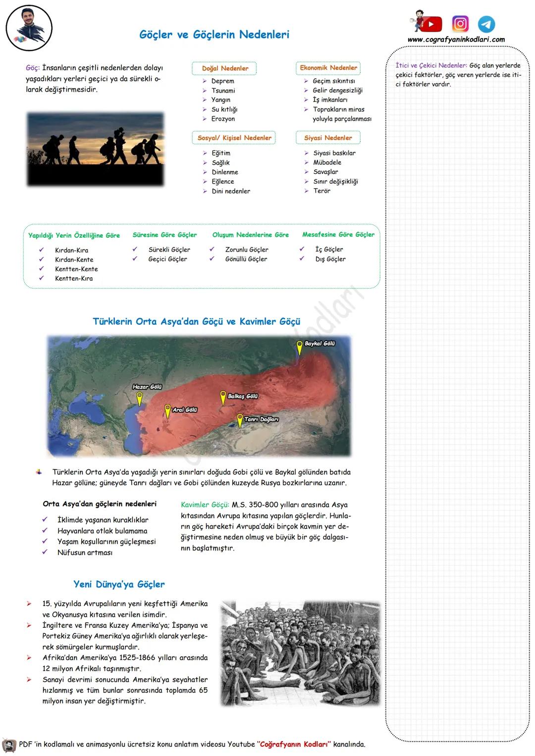This screenshot has width=535, height=756.
Task: Click the migrants silhouette sunset photo
Action: [95, 149]
